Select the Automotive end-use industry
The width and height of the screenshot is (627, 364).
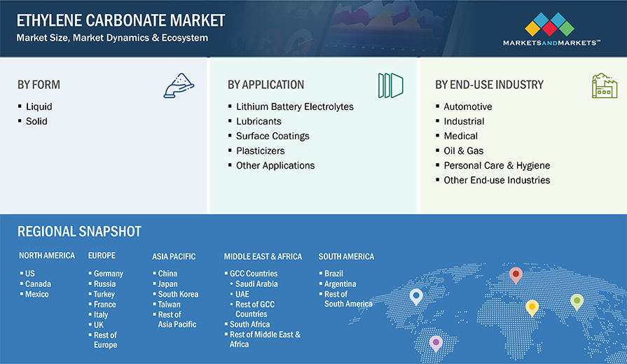pos(467,106)
